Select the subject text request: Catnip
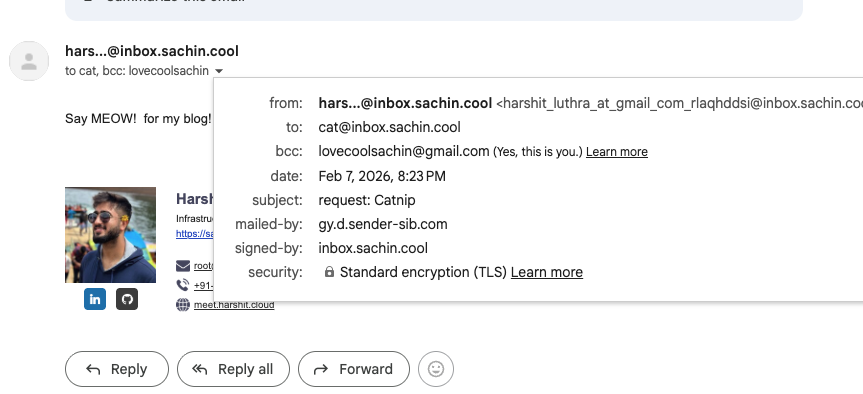863x394 pixels. tap(367, 200)
